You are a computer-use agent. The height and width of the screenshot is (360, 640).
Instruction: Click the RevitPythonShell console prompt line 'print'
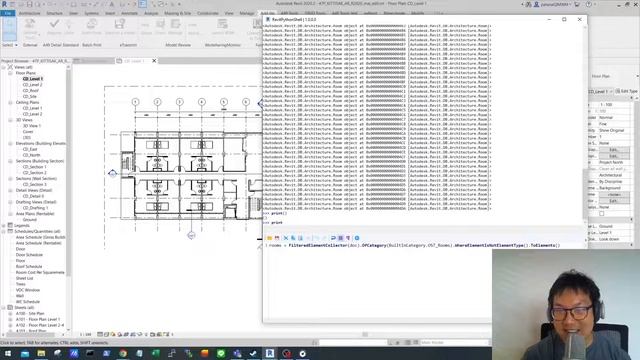[x=278, y=222]
